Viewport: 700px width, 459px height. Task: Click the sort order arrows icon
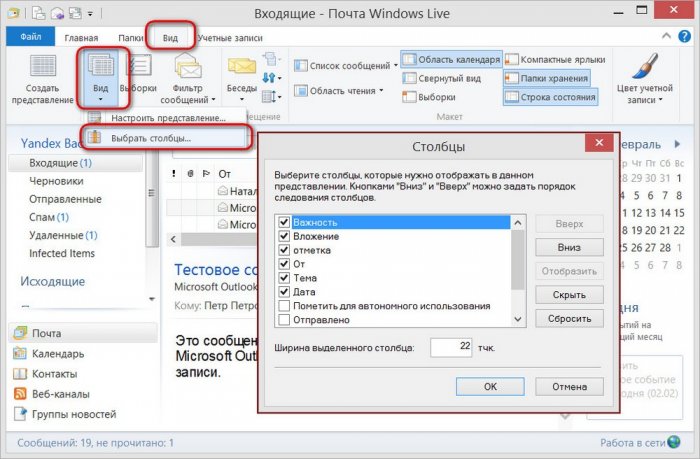[269, 78]
